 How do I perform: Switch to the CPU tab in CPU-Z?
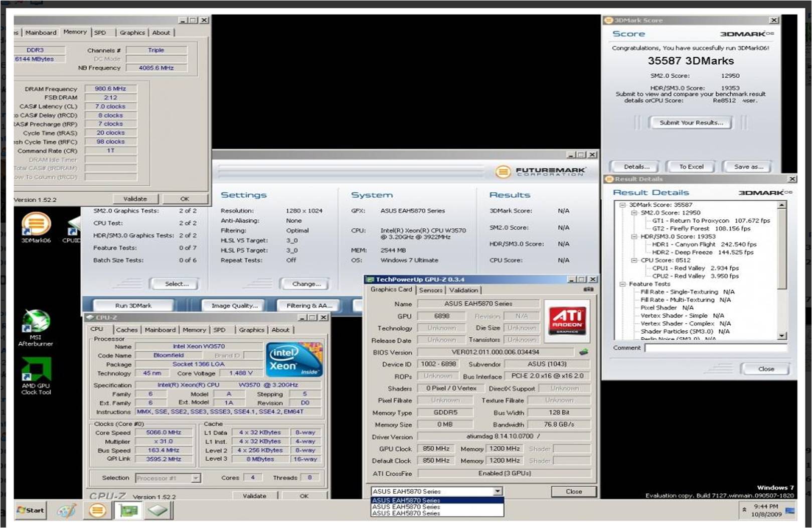[x=97, y=329]
